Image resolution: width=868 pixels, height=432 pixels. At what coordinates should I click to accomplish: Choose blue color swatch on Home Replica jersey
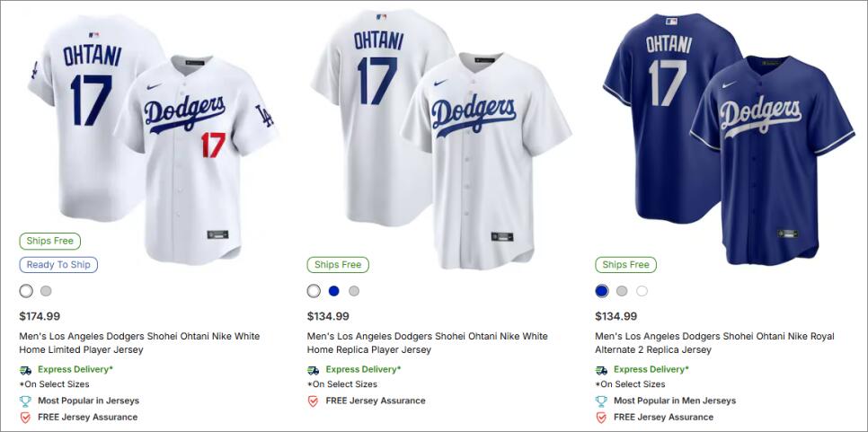pos(334,291)
